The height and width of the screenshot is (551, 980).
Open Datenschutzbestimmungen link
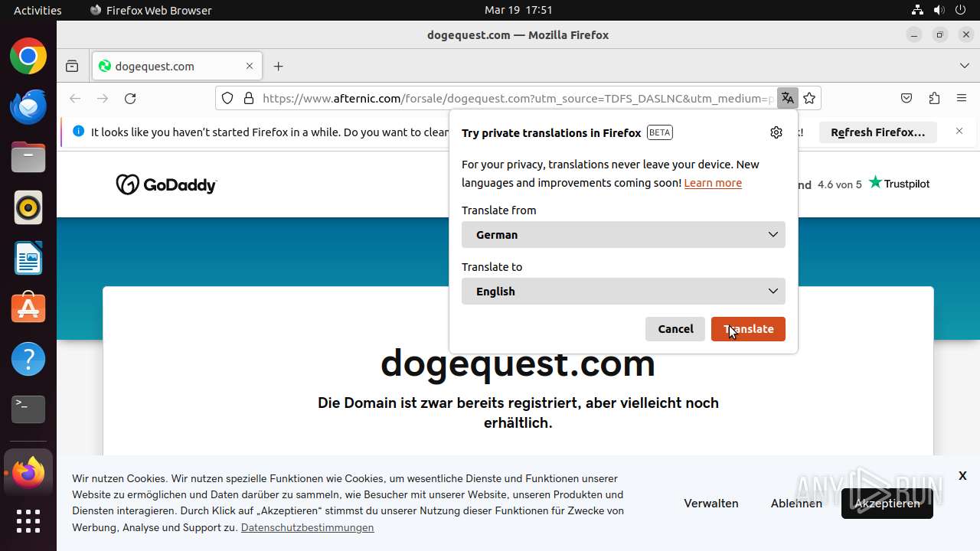point(308,528)
